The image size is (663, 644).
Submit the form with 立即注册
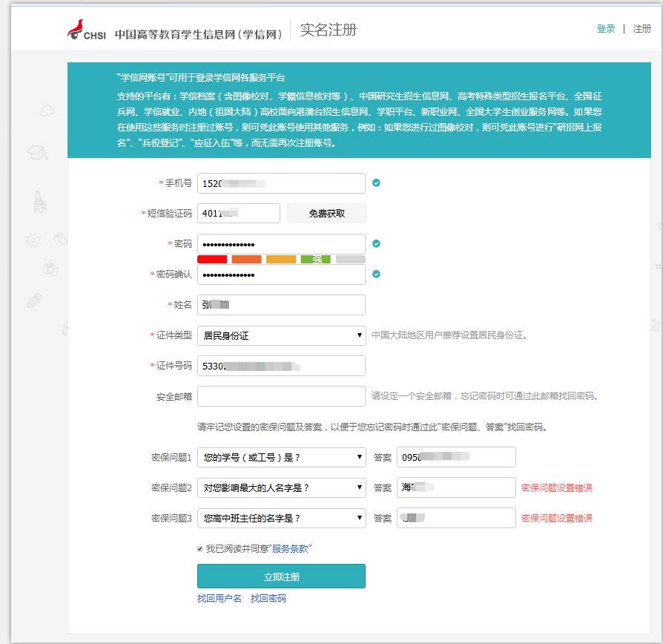click(281, 576)
